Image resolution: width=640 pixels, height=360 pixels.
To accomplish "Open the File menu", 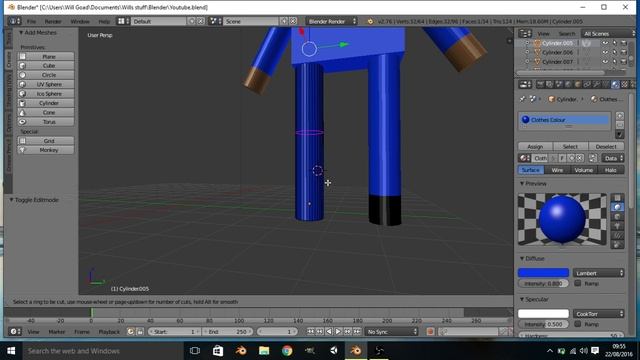I will pyautogui.click(x=31, y=21).
